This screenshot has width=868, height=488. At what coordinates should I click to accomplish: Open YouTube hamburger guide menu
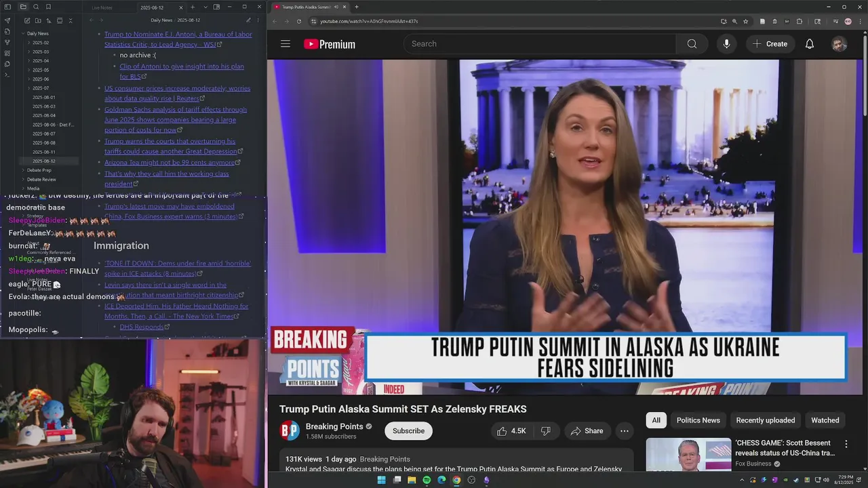285,44
